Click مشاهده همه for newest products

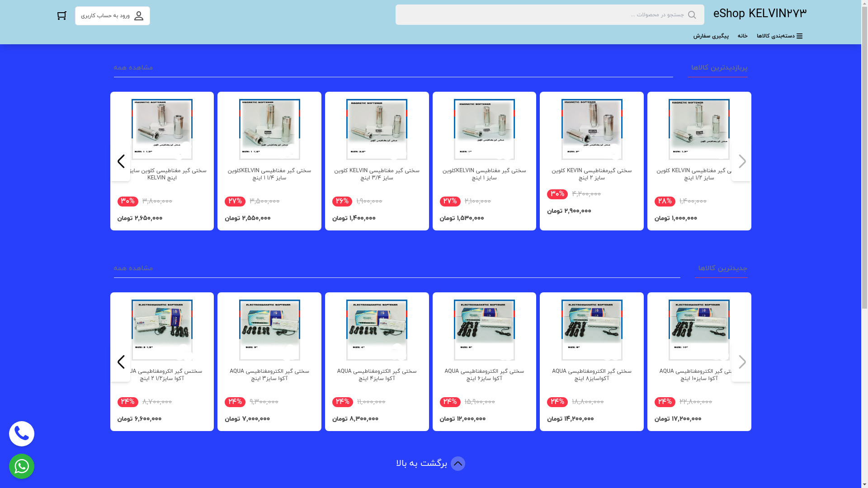(x=133, y=268)
